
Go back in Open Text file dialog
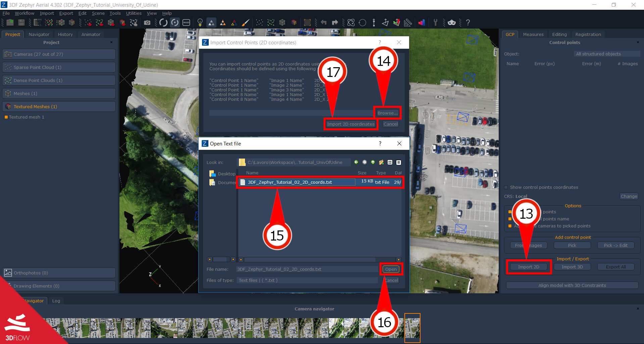(356, 162)
